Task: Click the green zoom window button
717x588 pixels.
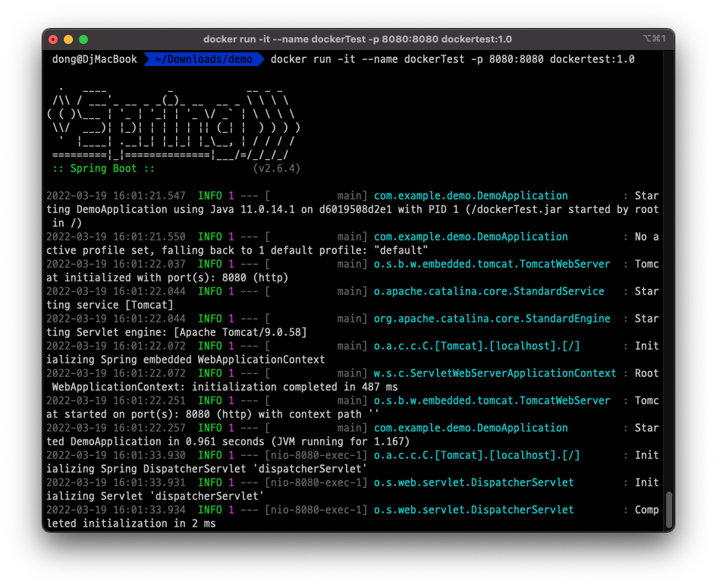Action: pyautogui.click(x=83, y=39)
